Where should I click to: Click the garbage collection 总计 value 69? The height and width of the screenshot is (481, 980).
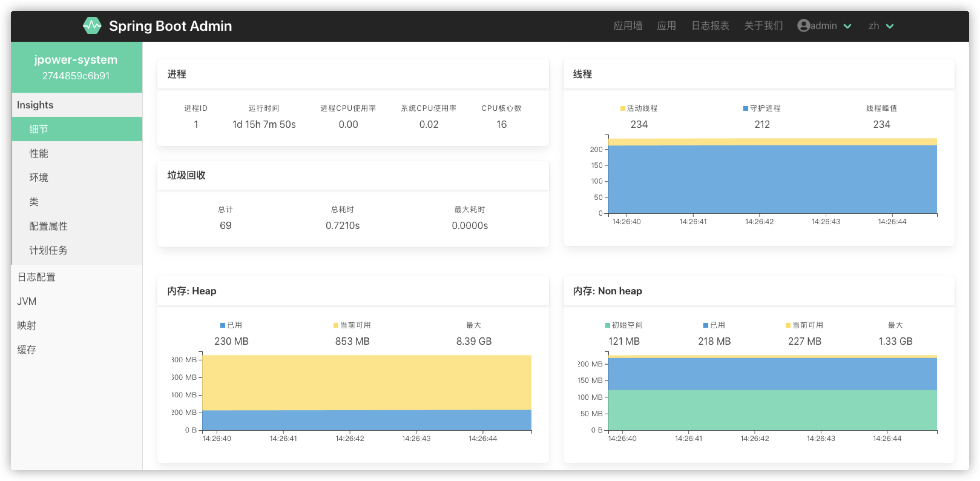coord(225,225)
